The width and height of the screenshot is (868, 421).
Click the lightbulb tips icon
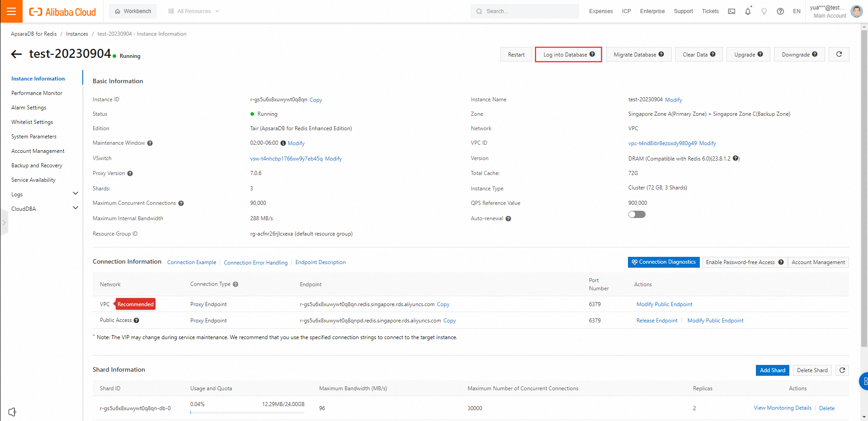(764, 11)
